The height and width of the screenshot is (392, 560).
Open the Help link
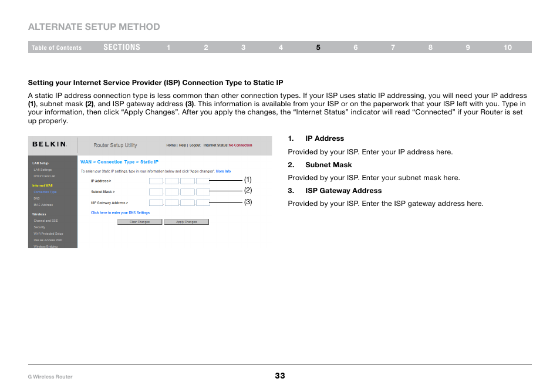coord(183,146)
